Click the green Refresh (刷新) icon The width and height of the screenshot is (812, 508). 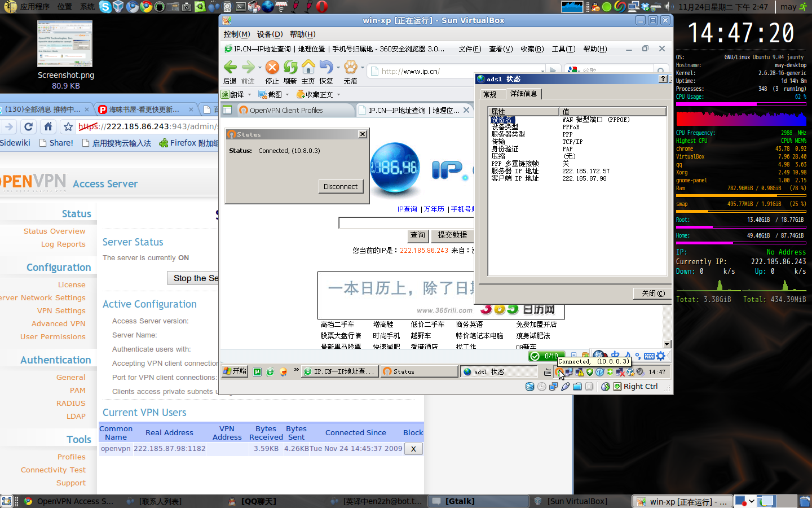point(290,67)
